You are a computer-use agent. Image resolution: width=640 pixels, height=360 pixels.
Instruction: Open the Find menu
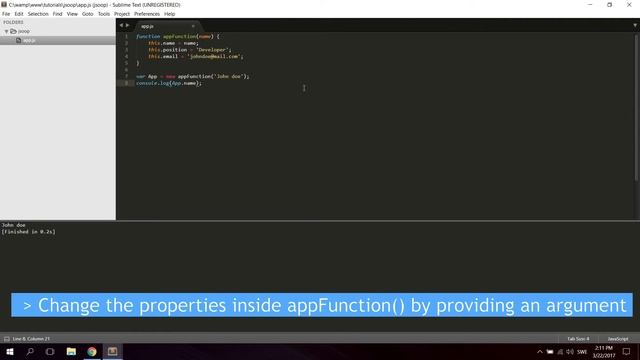coord(58,14)
